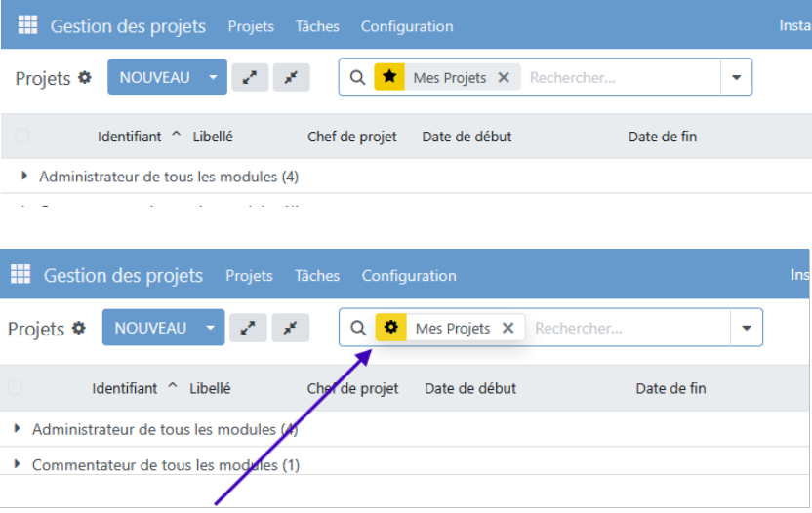
Task: Click the magnifier search icon in upper search bar
Action: (357, 77)
